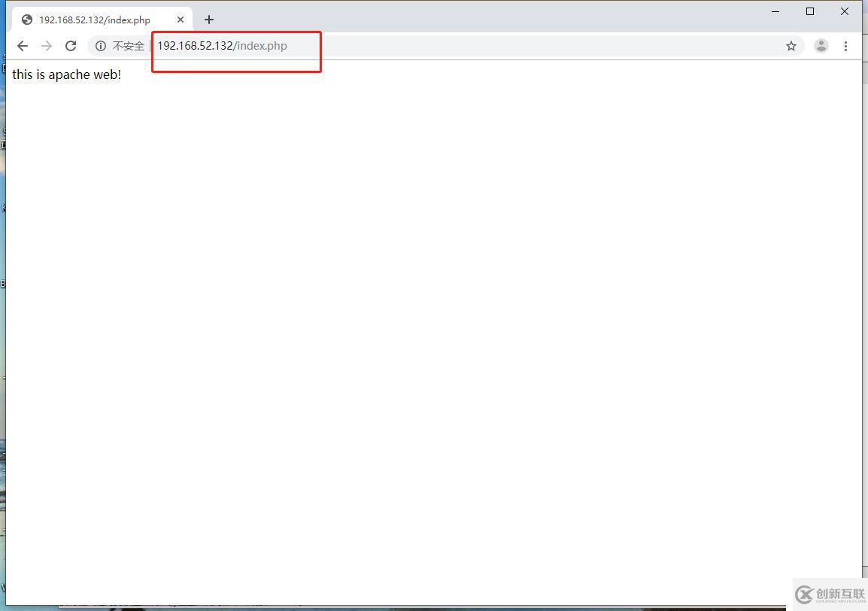The image size is (868, 611).
Task: Open site information via the info circle icon
Action: pyautogui.click(x=101, y=46)
